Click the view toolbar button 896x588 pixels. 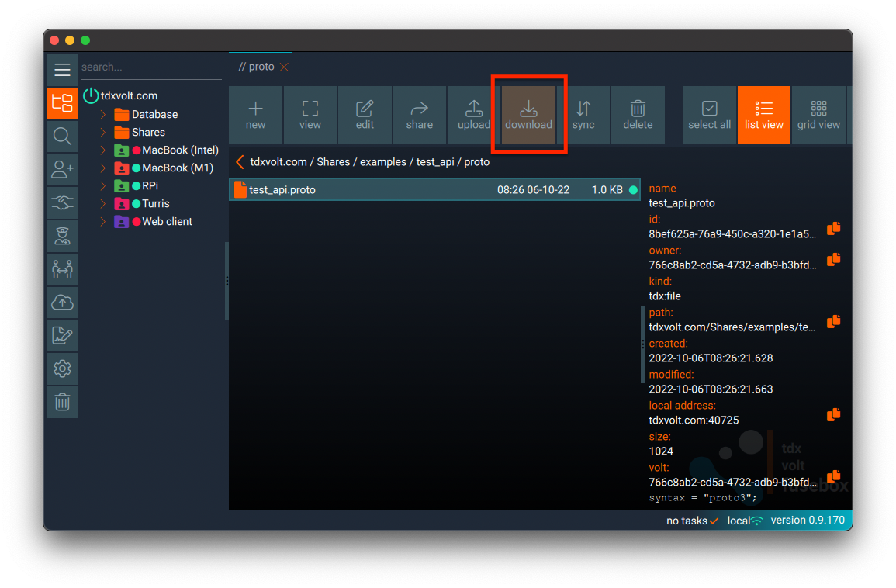[x=310, y=115]
